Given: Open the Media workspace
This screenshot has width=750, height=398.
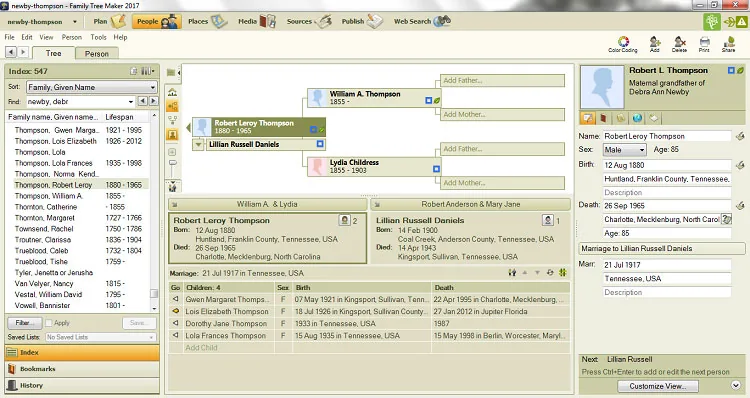Looking at the screenshot, I should (x=257, y=22).
